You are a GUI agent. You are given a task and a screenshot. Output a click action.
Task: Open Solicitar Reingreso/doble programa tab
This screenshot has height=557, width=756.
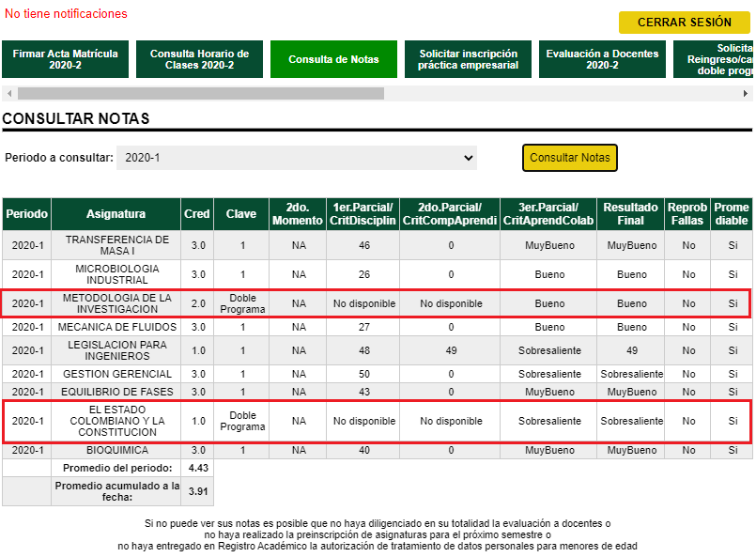(713, 59)
